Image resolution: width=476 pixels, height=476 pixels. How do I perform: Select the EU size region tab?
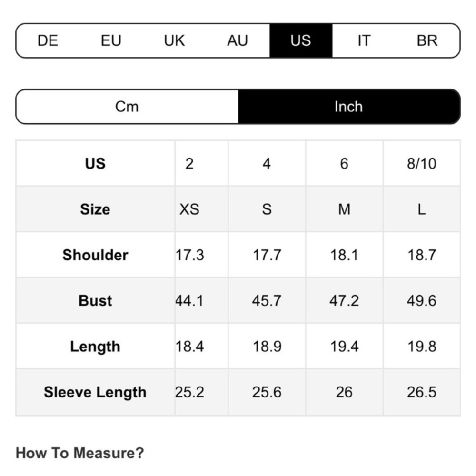111,40
